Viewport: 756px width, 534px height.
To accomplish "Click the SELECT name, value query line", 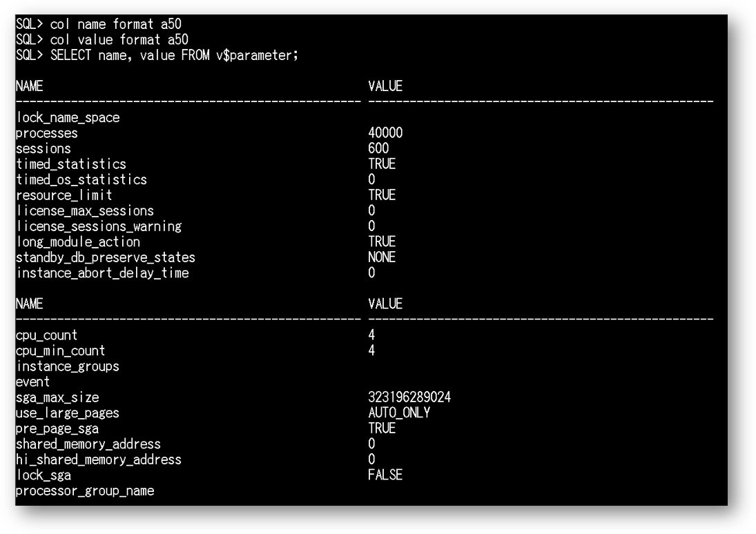I will point(174,55).
